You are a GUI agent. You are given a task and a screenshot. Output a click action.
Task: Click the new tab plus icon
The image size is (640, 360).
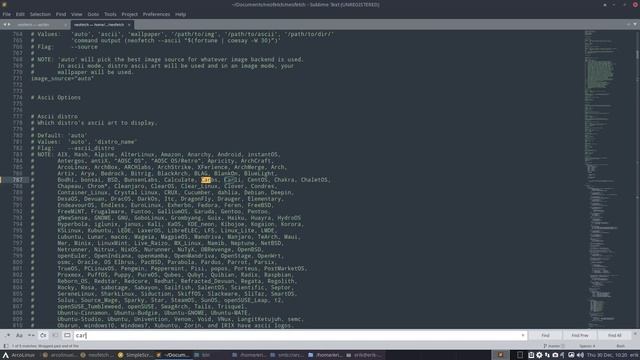pos(629,24)
